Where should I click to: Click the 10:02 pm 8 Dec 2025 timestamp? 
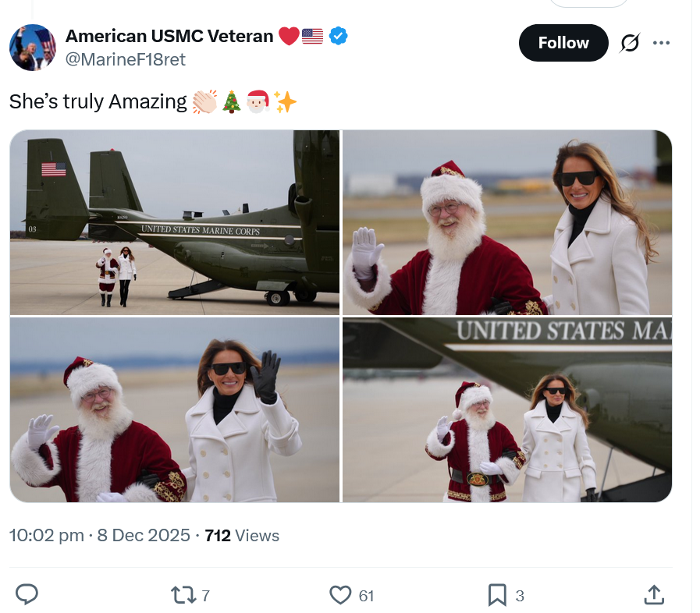(100, 535)
